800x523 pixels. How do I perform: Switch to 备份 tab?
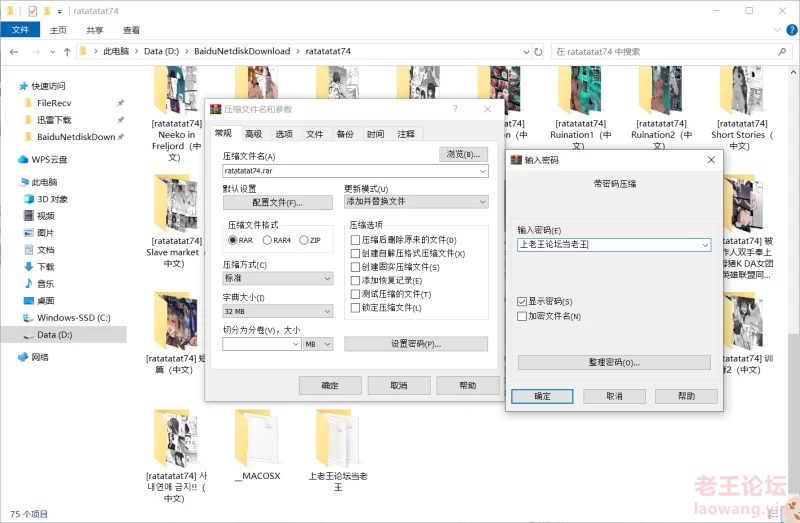[345, 134]
